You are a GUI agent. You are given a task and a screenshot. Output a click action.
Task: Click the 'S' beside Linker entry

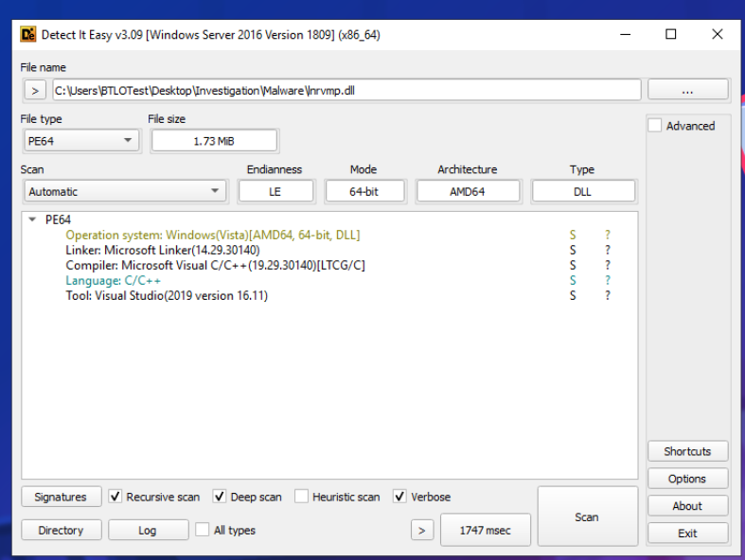coord(573,250)
